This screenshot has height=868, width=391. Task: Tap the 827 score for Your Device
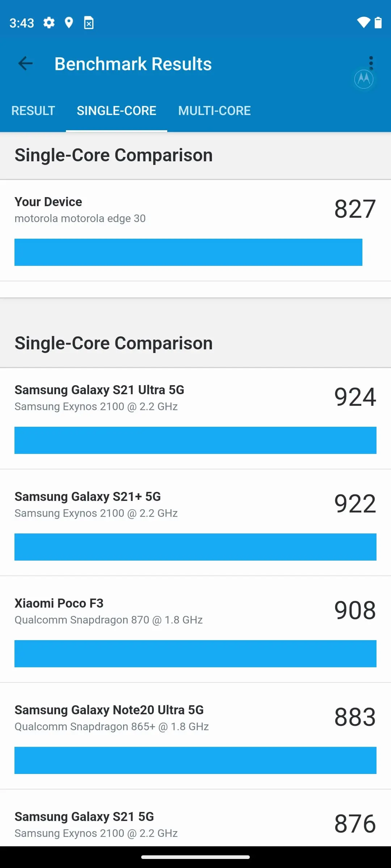tap(355, 209)
